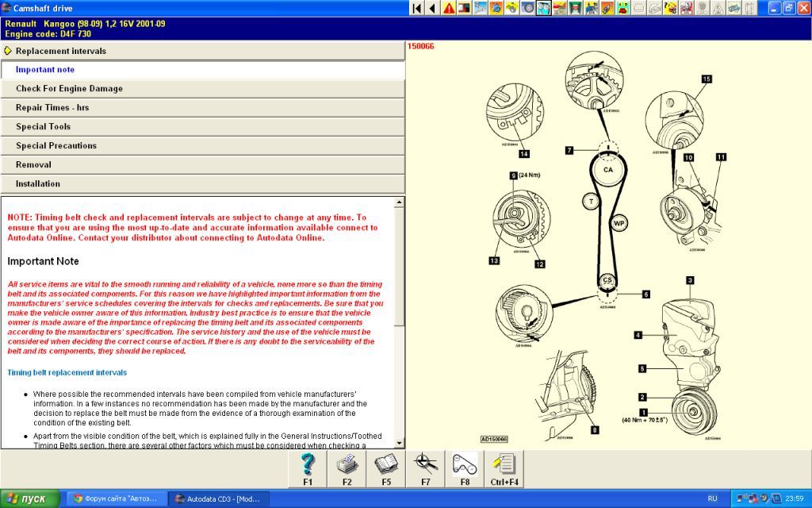
Task: Open F5 book button
Action: click(386, 468)
